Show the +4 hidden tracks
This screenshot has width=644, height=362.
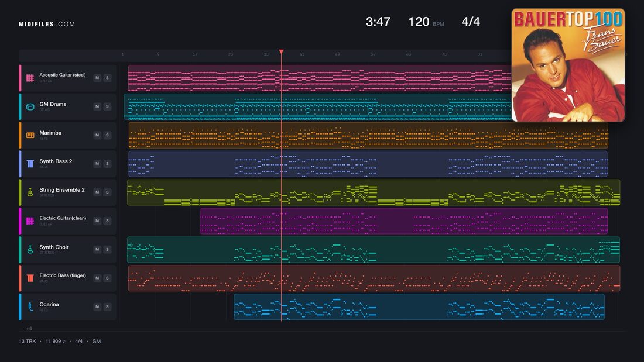(x=29, y=328)
